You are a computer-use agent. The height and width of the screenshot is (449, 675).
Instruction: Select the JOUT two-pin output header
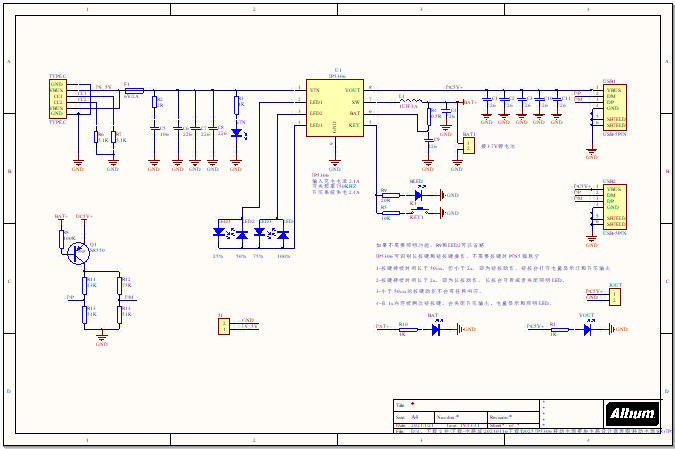tap(615, 297)
